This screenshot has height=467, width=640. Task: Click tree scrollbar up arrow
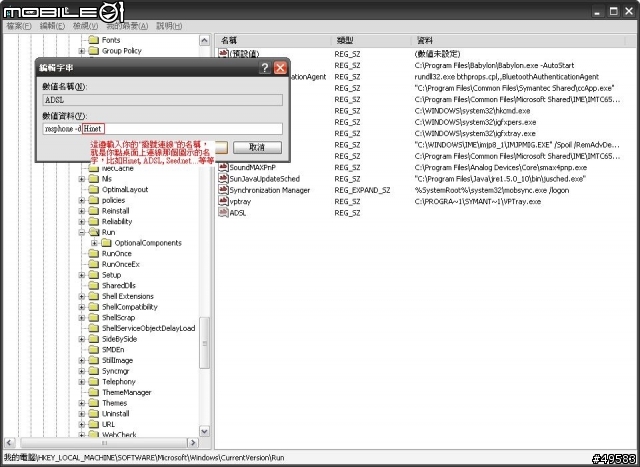coord(204,40)
